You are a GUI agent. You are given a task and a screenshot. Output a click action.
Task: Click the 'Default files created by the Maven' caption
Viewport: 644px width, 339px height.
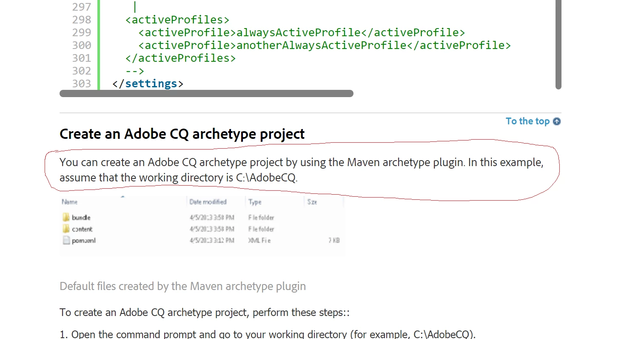tap(182, 286)
